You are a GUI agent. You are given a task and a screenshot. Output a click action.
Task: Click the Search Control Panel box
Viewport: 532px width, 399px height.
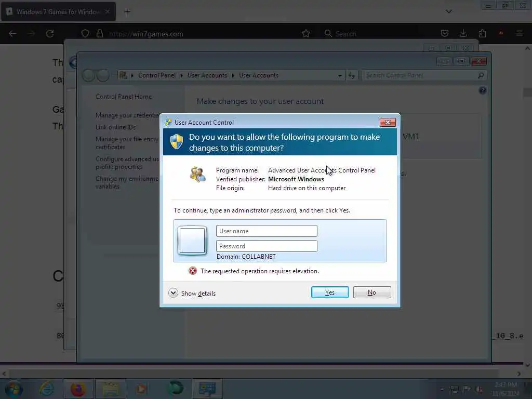(424, 75)
